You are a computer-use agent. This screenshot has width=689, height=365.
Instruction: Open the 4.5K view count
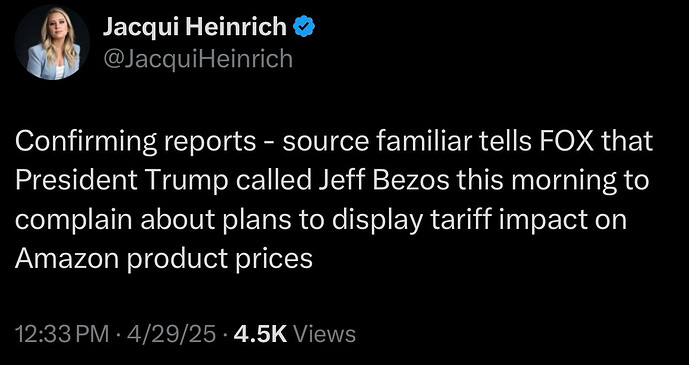click(x=261, y=334)
